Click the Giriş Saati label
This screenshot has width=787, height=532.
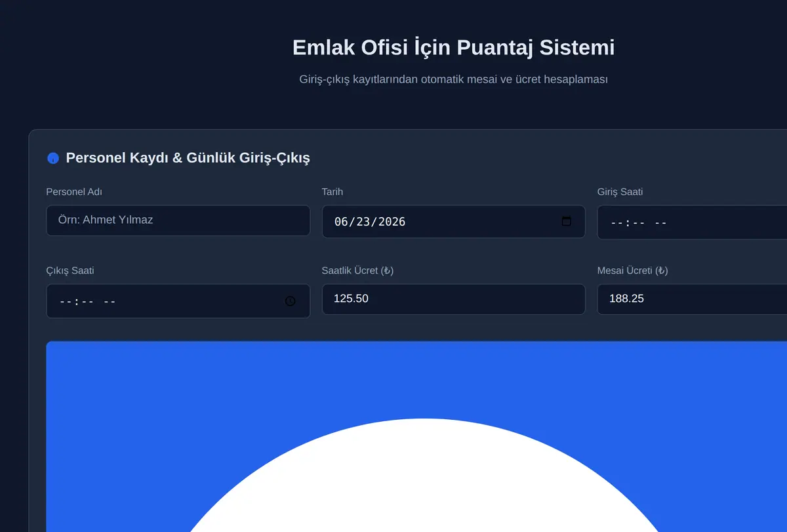point(620,192)
